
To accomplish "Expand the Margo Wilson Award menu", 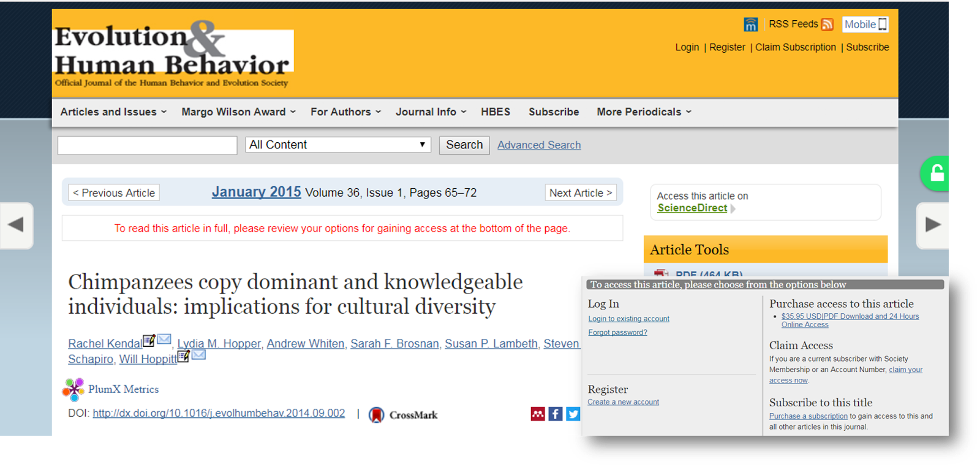I will click(x=239, y=112).
